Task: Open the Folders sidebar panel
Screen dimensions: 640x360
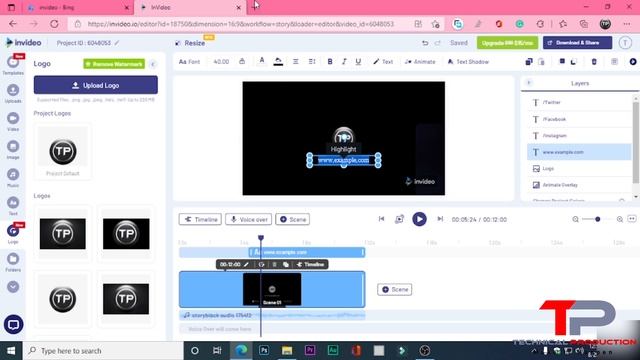Action: coord(13,262)
